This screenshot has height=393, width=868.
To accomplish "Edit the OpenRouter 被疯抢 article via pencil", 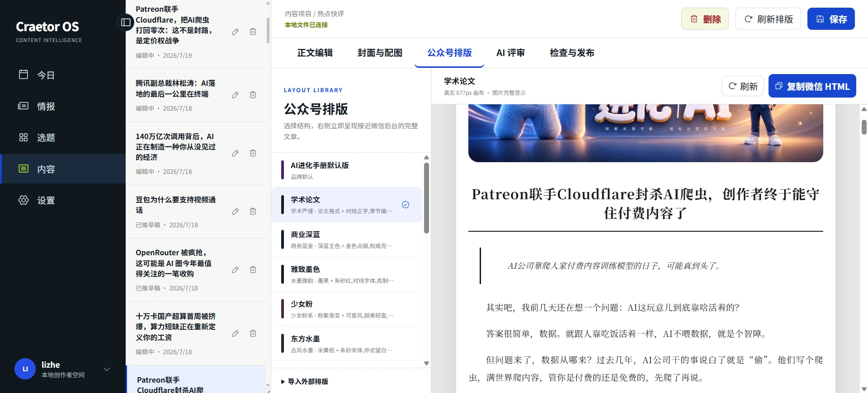I will coord(235,270).
